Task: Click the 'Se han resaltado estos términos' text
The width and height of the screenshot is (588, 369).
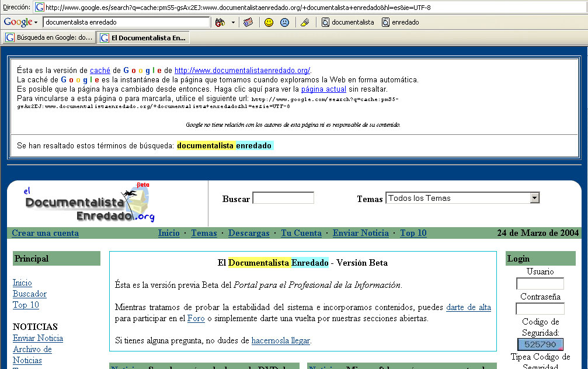Action: (96, 145)
